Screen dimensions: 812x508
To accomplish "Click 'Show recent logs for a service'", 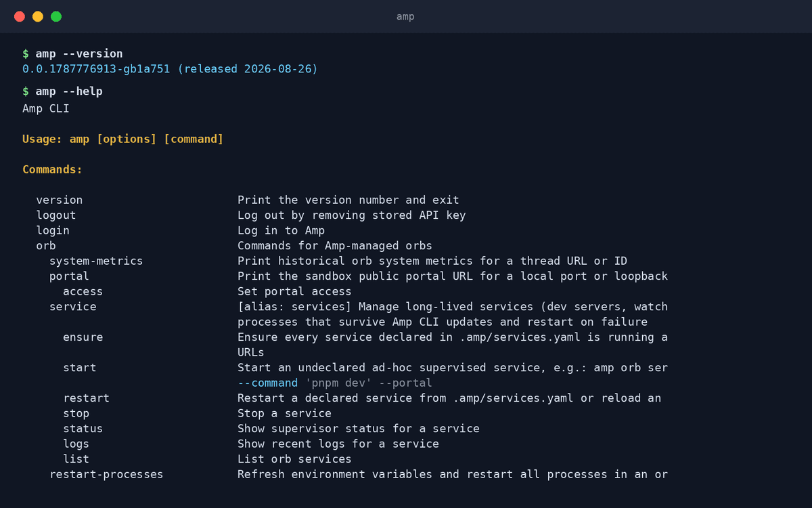I will 338,444.
